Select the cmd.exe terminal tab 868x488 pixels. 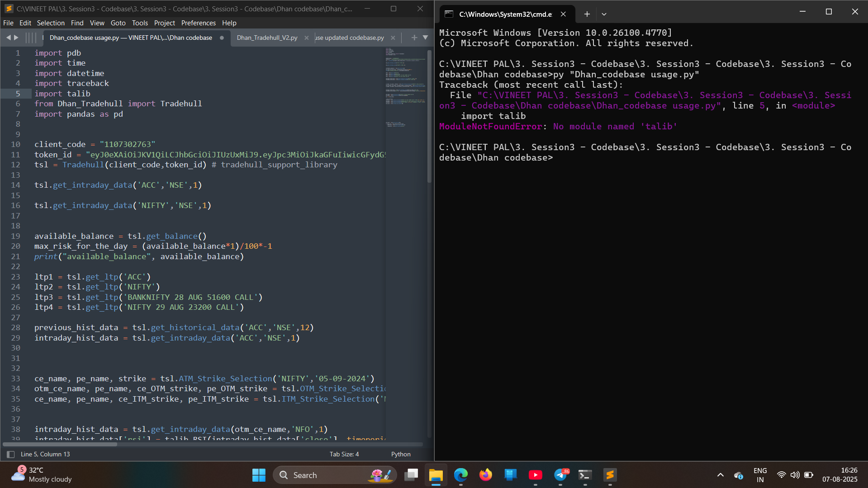505,14
